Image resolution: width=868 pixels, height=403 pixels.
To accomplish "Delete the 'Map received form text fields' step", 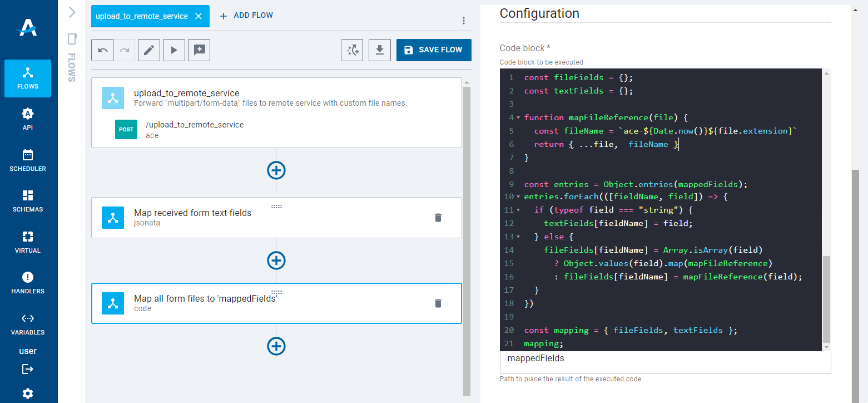I will click(438, 218).
